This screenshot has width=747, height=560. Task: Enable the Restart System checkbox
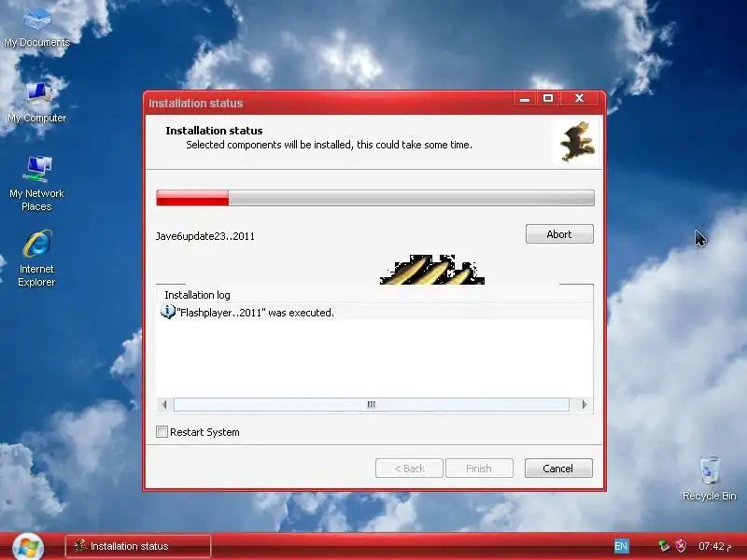pos(162,432)
